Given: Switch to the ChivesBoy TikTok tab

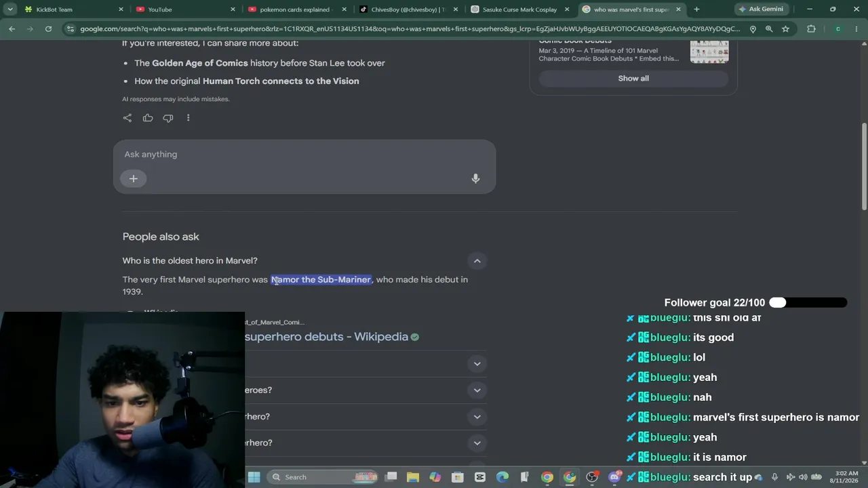Looking at the screenshot, I should click(x=409, y=9).
